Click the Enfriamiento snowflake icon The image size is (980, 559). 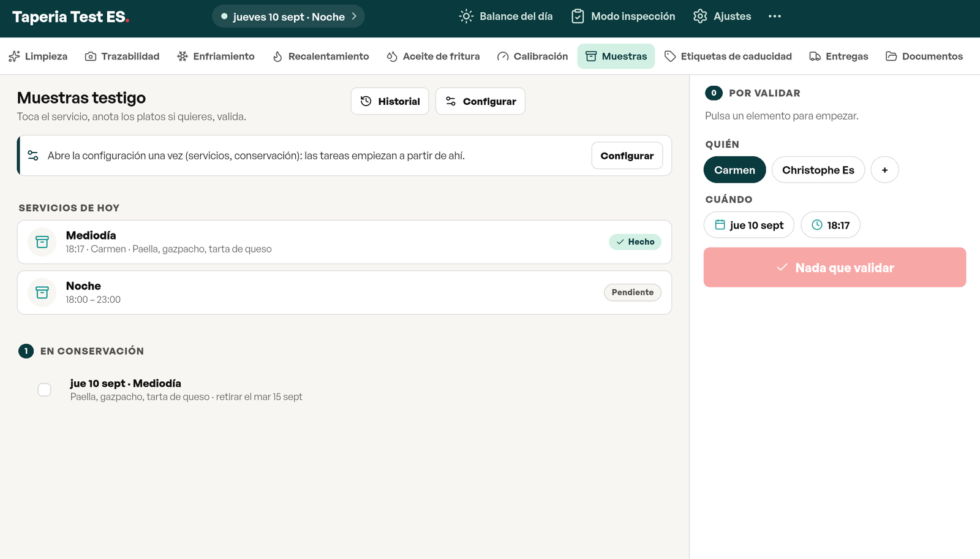tap(183, 56)
